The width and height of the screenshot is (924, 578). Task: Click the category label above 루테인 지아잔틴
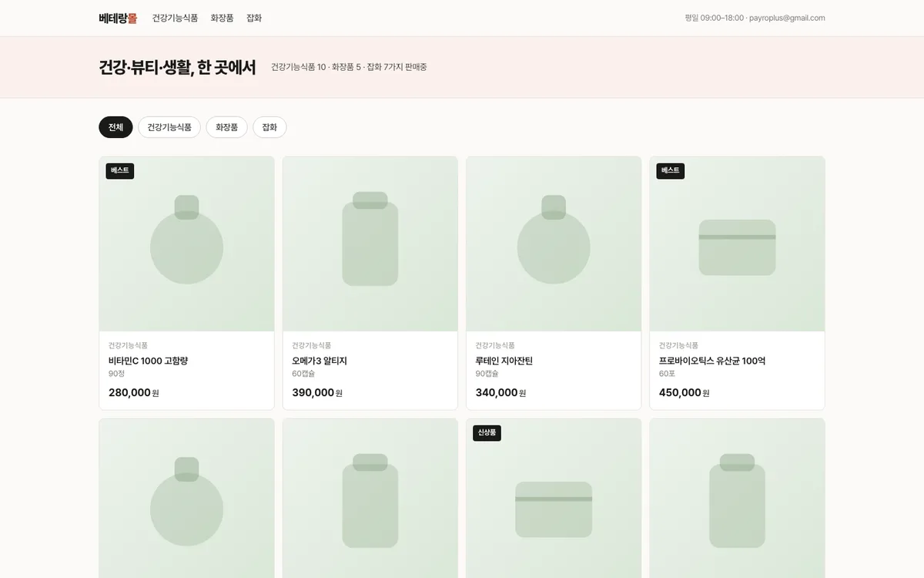(x=495, y=345)
